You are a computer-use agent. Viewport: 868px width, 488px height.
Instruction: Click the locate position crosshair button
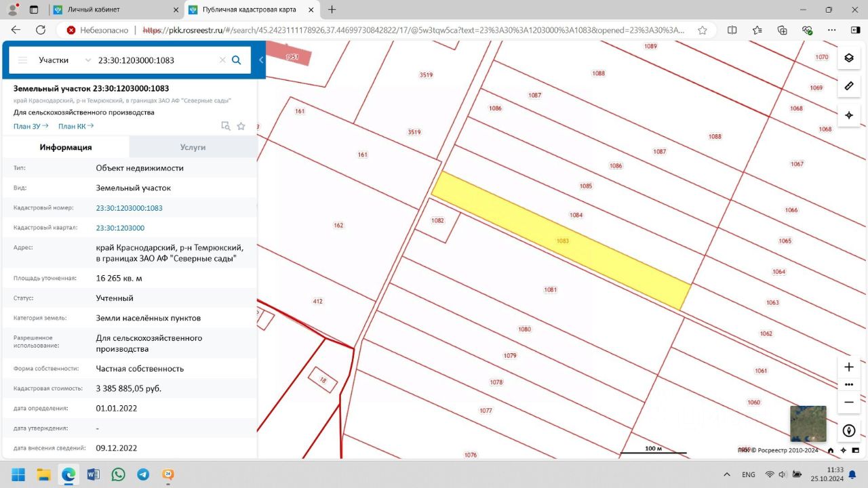point(848,115)
